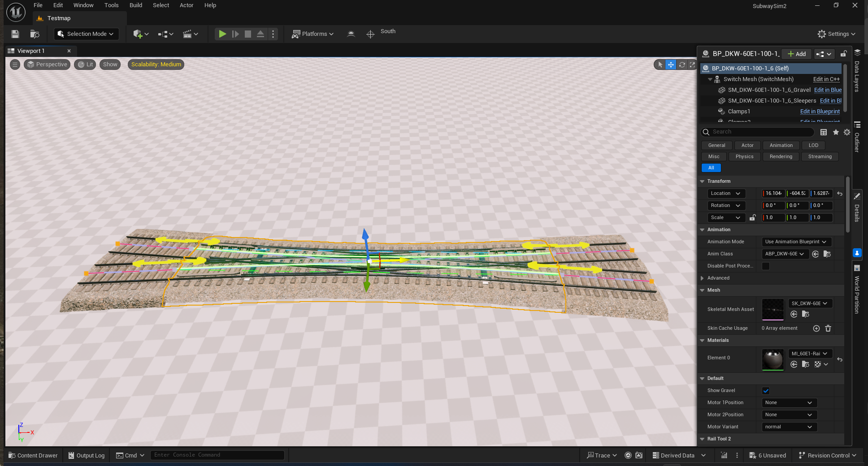The width and height of the screenshot is (868, 466).
Task: Save the current level with the floppy disk icon
Action: click(15, 34)
